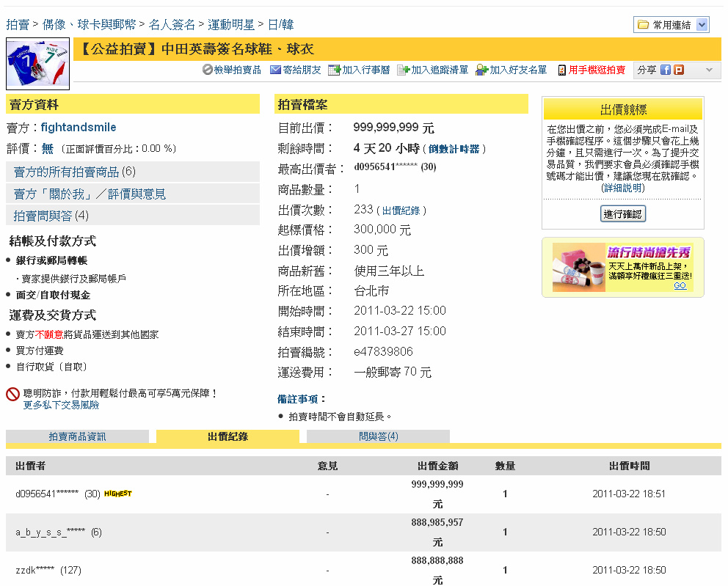Click the 進行確認 button
Image resolution: width=728 pixels, height=586 pixels.
pos(622,214)
